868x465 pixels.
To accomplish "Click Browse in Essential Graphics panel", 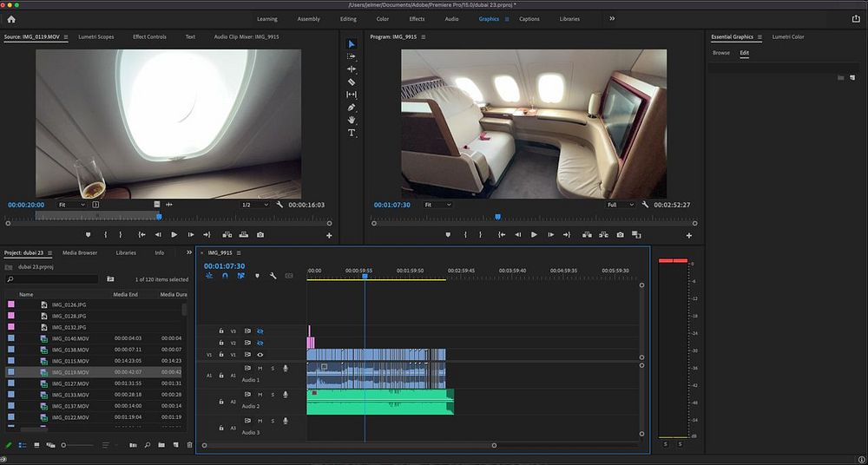I will click(x=720, y=53).
